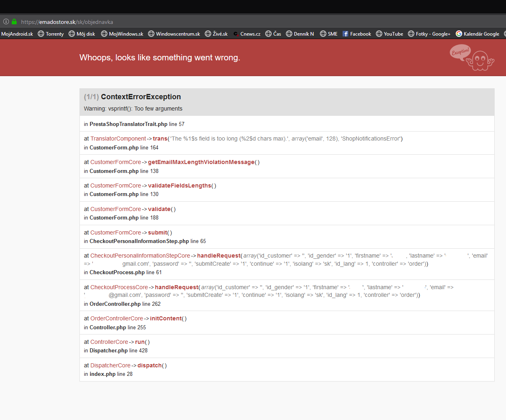Click the green padlock security icon
The image size is (506, 420).
click(x=14, y=21)
